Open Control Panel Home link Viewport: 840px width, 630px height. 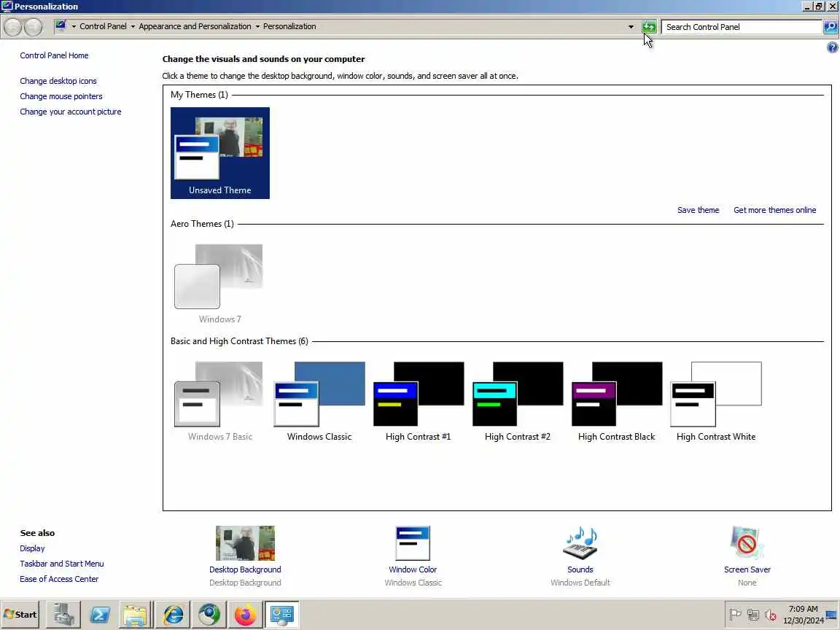(54, 55)
